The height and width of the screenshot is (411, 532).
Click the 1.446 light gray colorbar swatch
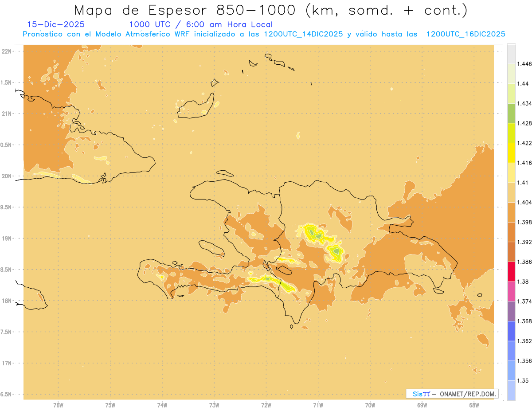[x=511, y=54]
